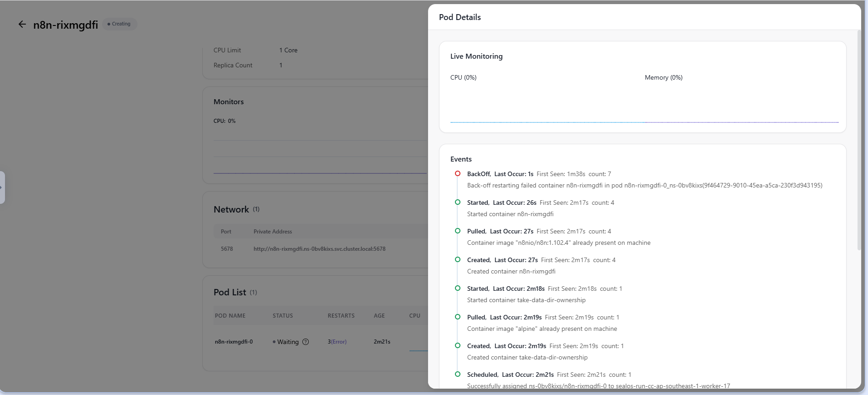Click the RESTARTS column header

(x=341, y=316)
